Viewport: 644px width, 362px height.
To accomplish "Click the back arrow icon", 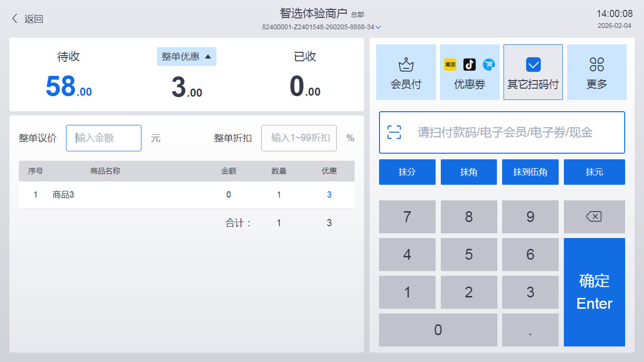I will (x=15, y=19).
